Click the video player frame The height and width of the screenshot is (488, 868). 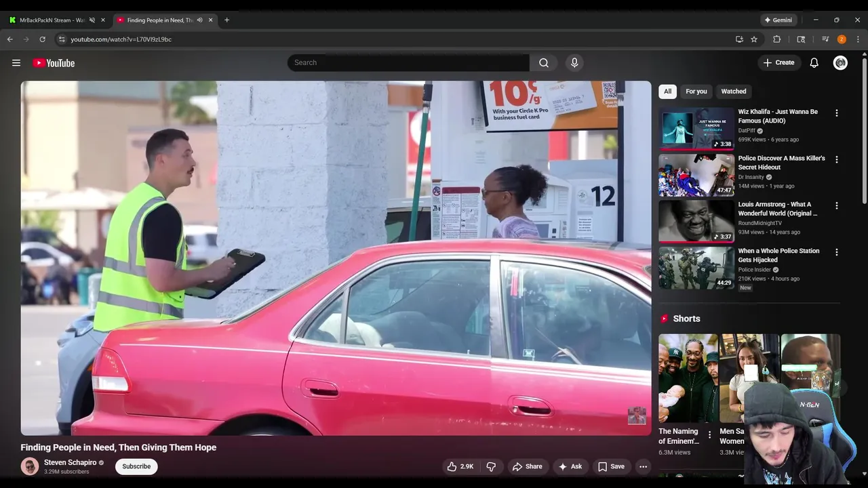(x=336, y=258)
